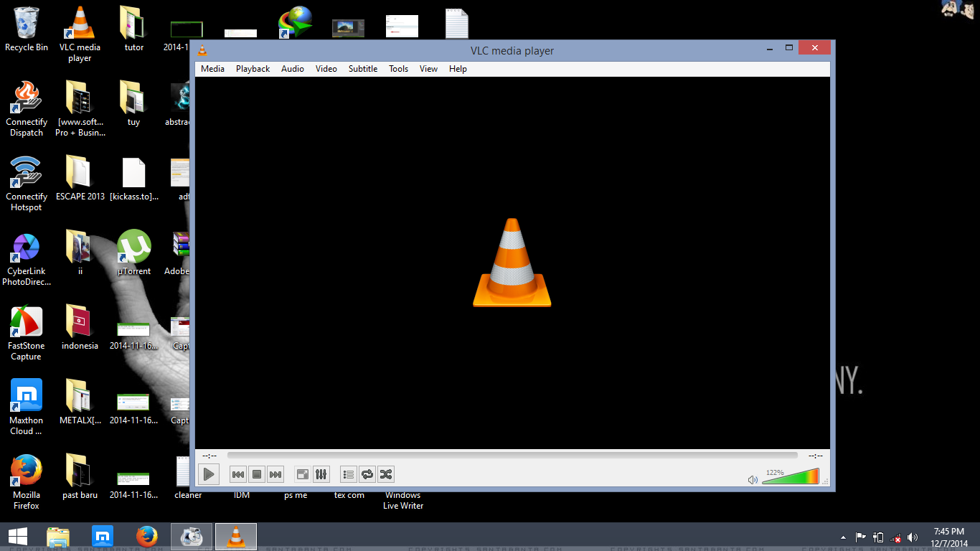Click the VLC taskbar button

click(235, 537)
